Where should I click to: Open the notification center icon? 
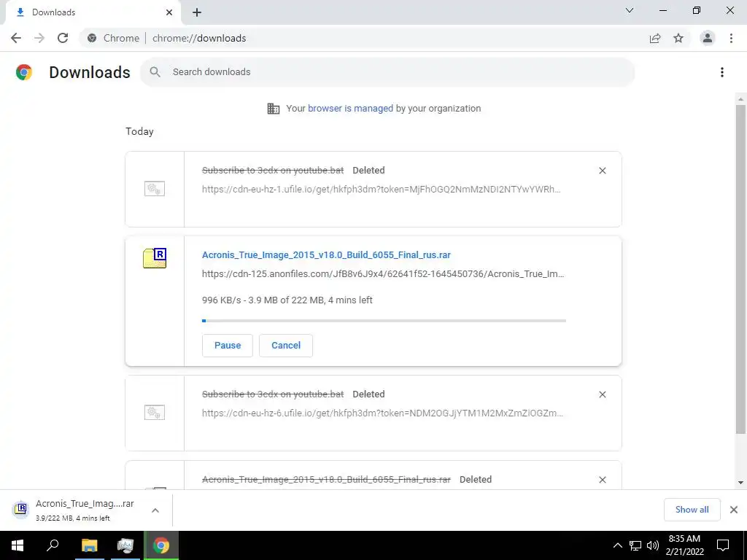point(723,545)
